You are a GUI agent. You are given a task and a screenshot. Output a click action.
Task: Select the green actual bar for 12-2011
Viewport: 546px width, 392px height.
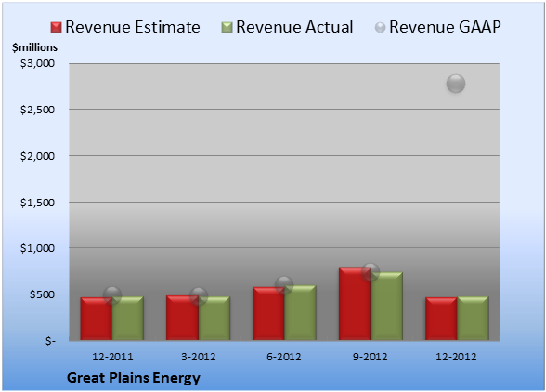coord(128,318)
